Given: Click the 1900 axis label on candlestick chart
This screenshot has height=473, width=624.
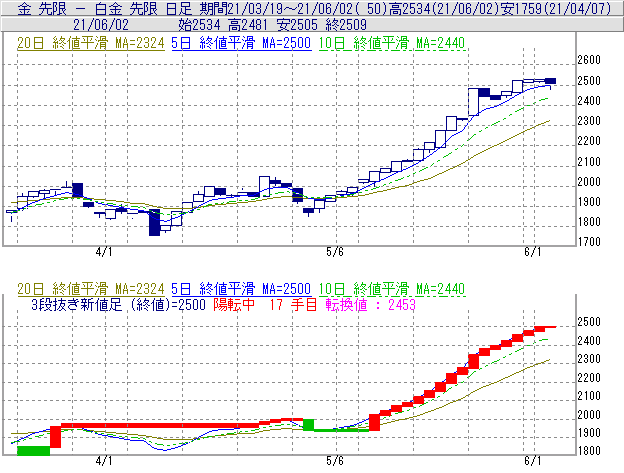Looking at the screenshot, I should (x=589, y=202).
